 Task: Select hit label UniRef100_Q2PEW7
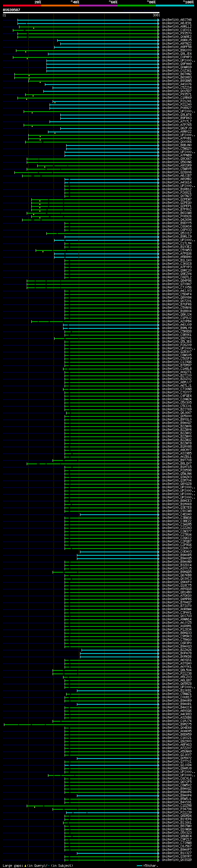pyautogui.click(x=177, y=200)
